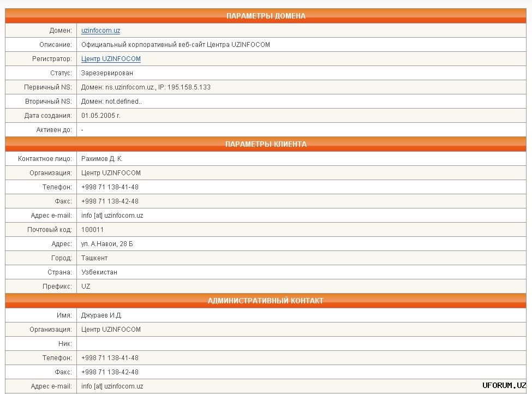The image size is (532, 394).
Task: Click postal code '100011'
Action: (x=92, y=230)
